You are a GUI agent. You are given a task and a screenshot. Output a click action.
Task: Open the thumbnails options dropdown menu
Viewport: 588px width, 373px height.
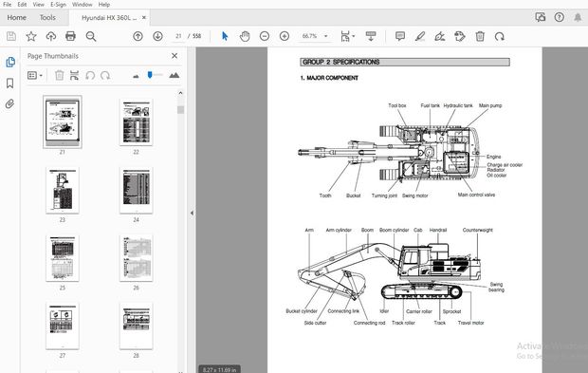tap(35, 75)
